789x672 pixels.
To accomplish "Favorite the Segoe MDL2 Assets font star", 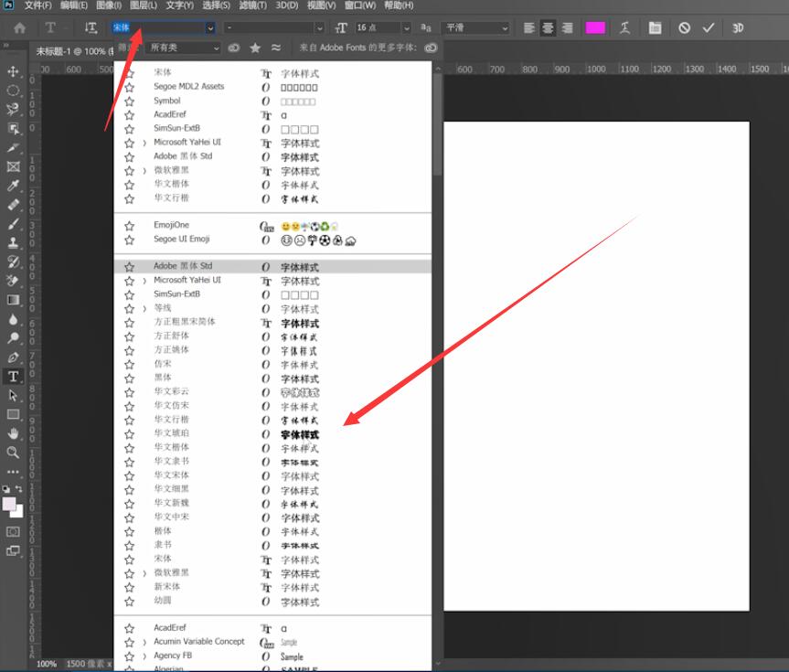I will (129, 87).
